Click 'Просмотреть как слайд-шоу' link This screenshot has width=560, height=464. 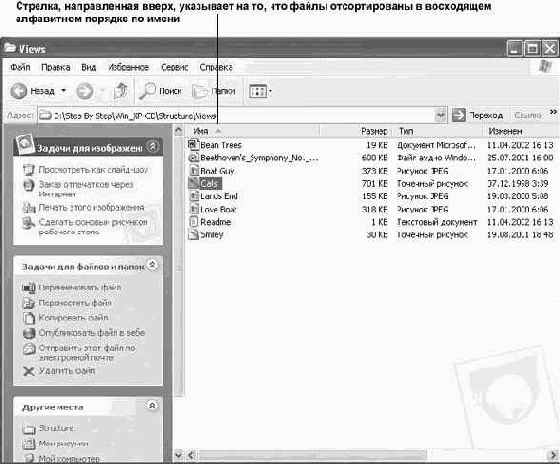(x=93, y=170)
